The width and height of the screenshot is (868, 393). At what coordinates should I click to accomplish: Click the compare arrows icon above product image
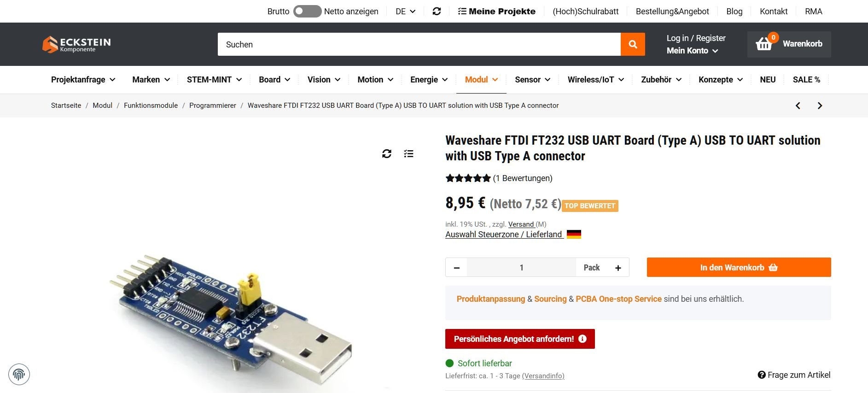(x=387, y=154)
